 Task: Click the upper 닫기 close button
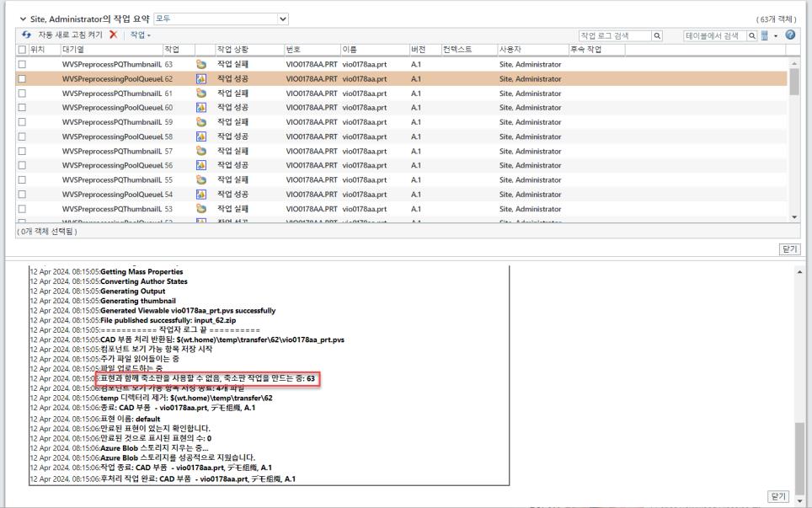click(x=789, y=249)
